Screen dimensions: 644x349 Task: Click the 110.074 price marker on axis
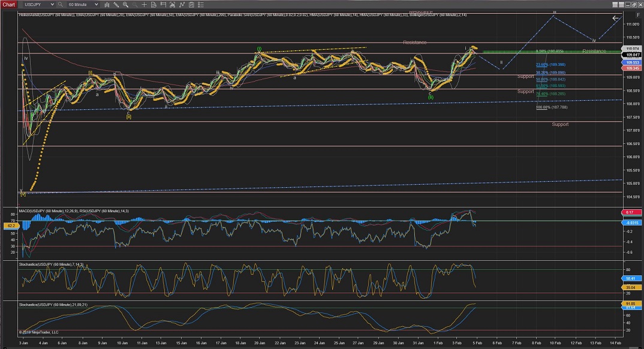pyautogui.click(x=633, y=49)
